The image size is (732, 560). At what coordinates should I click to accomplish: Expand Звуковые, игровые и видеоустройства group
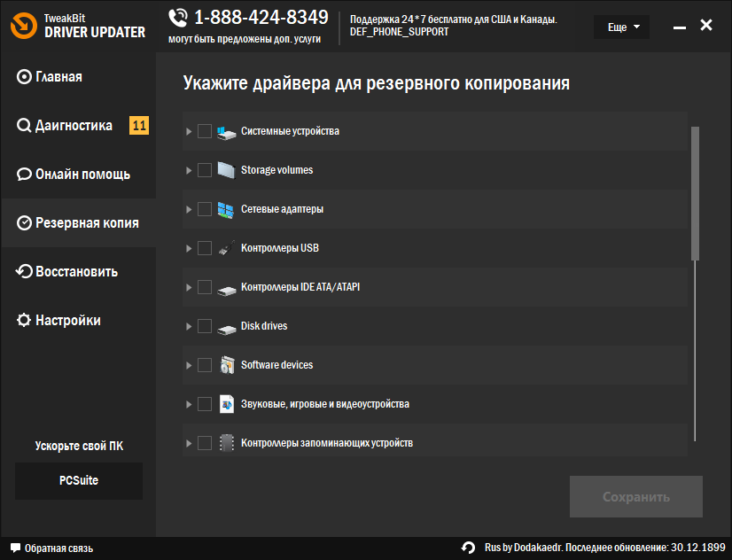[189, 404]
